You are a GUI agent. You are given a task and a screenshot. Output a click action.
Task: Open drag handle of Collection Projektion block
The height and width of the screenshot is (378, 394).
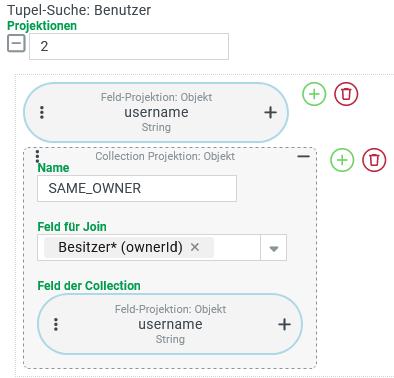[x=37, y=156]
